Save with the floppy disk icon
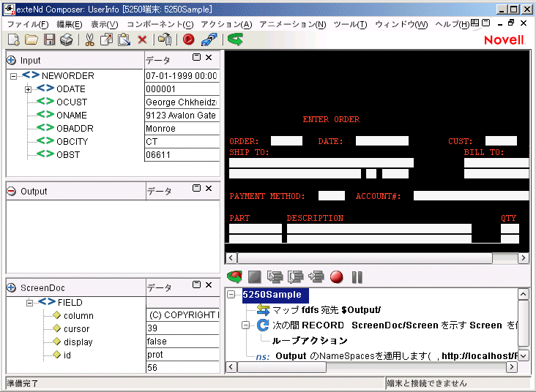The height and width of the screenshot is (392, 536). click(49, 40)
